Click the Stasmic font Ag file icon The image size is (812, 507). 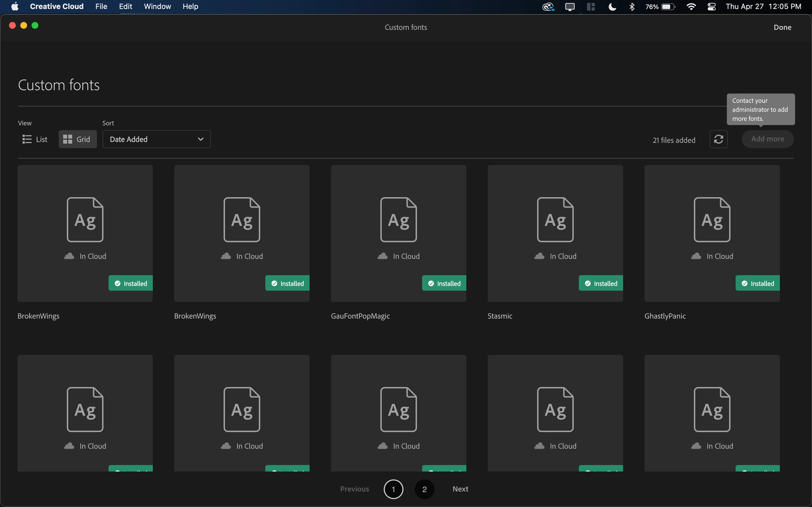[555, 220]
